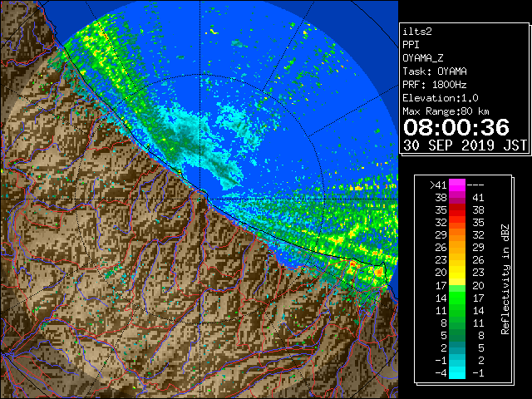This screenshot has height=399, width=532.
Task: Click the magenta >41 dBZ legend swatch
Action: tap(457, 185)
